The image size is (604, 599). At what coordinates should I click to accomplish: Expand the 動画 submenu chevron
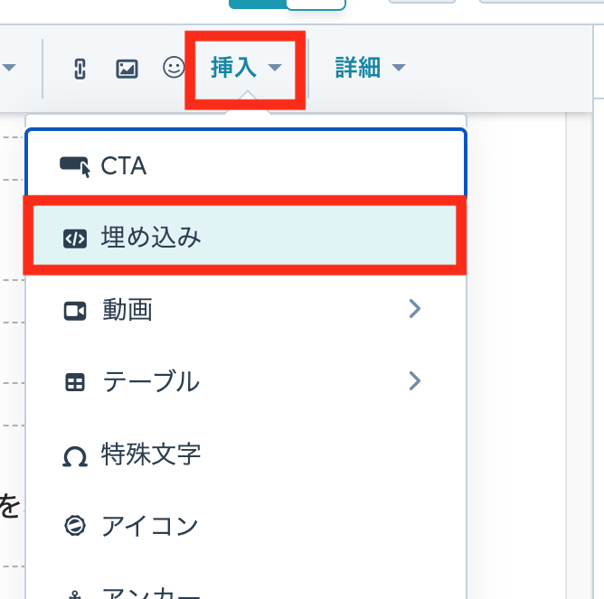click(415, 309)
